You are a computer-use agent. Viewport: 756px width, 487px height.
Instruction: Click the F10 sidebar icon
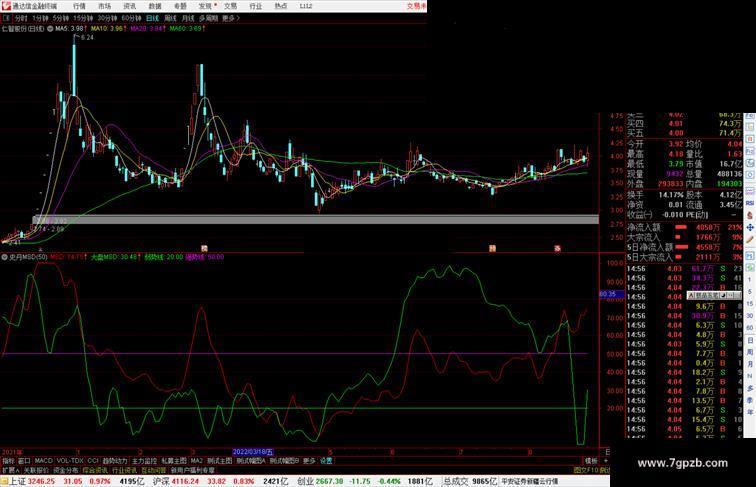click(750, 151)
